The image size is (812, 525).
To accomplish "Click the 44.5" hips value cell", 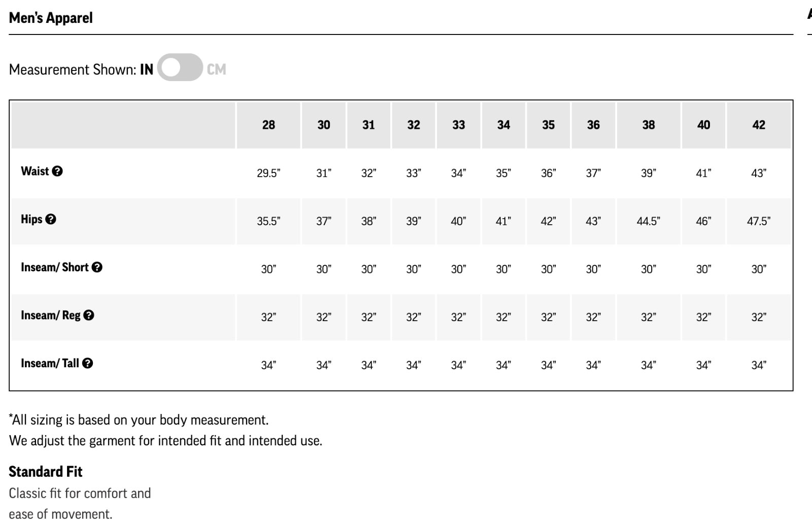I will point(648,221).
